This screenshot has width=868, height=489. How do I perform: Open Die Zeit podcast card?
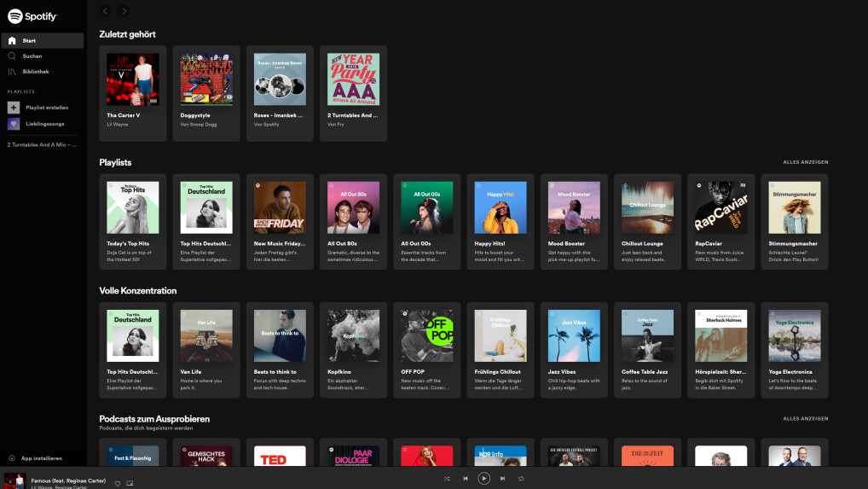tap(648, 452)
